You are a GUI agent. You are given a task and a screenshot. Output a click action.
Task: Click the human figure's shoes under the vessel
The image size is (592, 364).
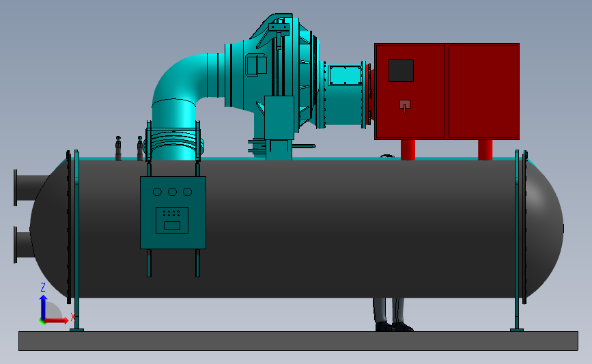tap(394, 326)
